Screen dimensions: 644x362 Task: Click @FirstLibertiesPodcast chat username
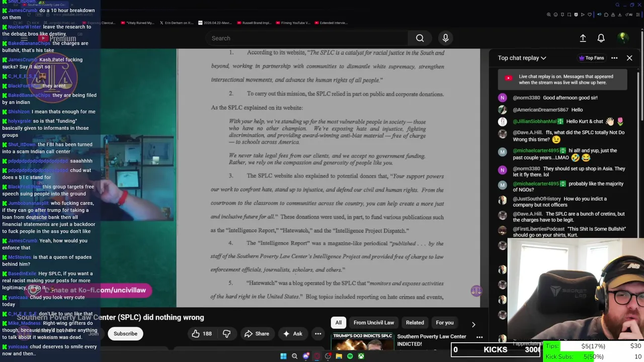point(538,229)
